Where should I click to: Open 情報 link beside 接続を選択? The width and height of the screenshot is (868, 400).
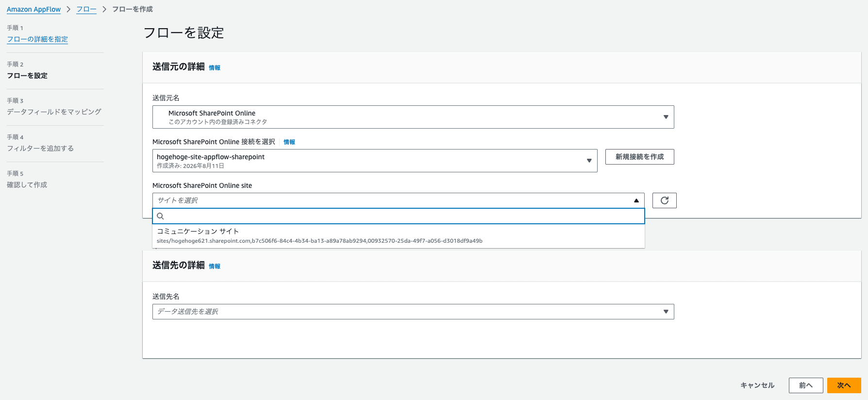tap(289, 142)
